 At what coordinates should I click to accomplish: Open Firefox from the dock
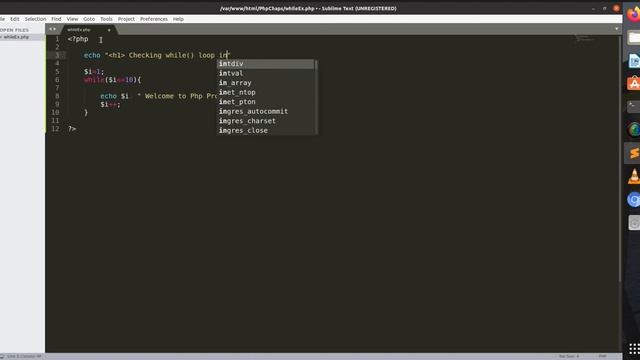(x=633, y=14)
